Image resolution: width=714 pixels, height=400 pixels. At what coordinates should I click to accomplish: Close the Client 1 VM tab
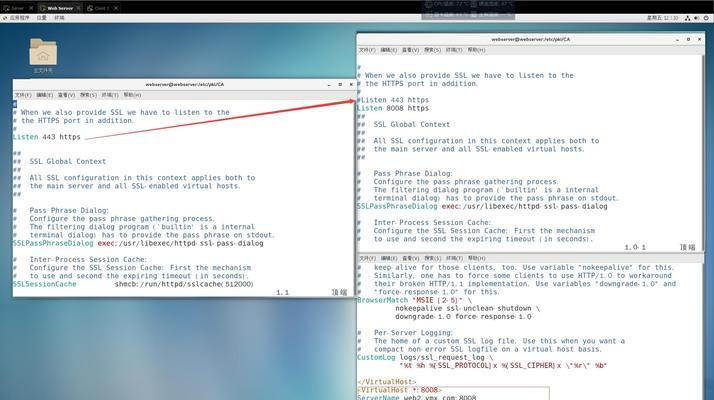pos(116,8)
